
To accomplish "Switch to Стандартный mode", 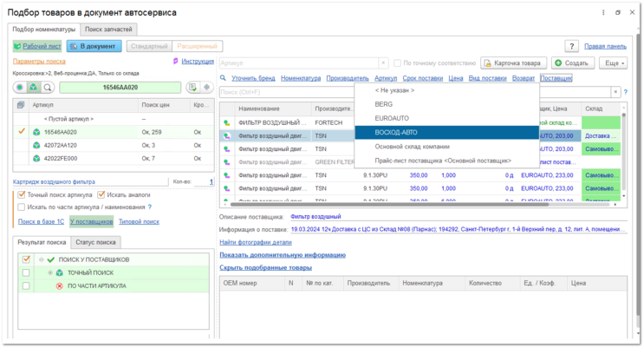I will coord(149,46).
